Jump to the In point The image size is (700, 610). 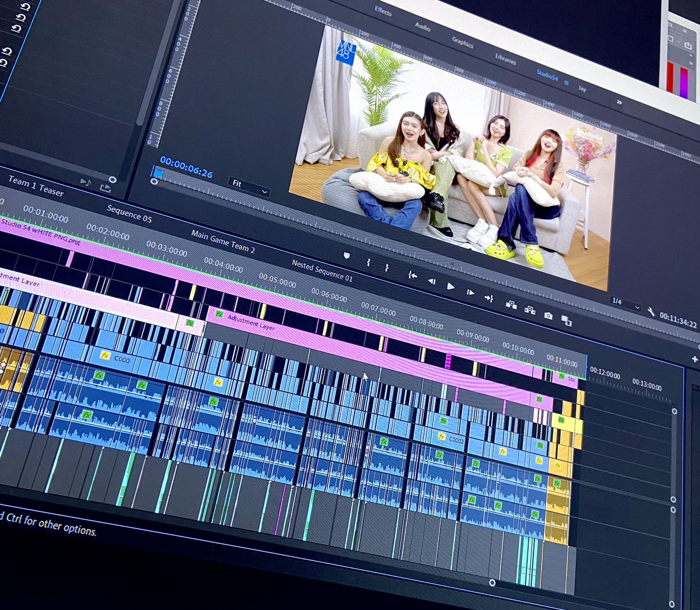412,275
